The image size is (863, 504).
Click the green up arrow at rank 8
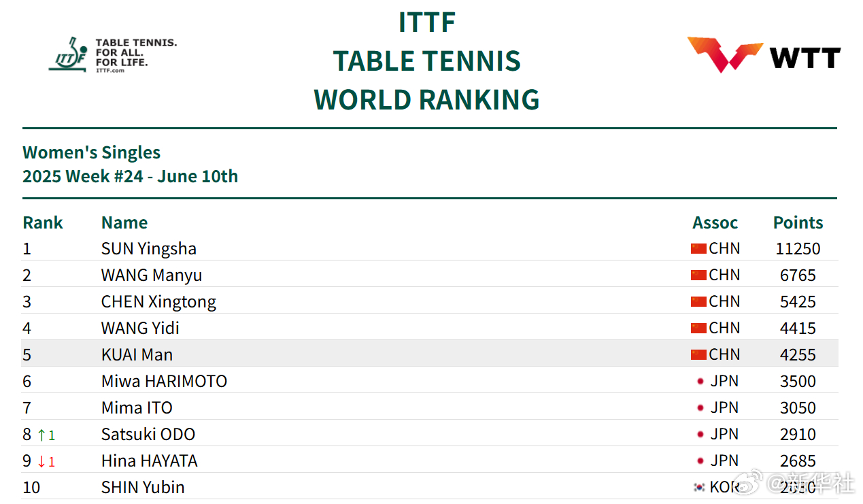coord(41,435)
